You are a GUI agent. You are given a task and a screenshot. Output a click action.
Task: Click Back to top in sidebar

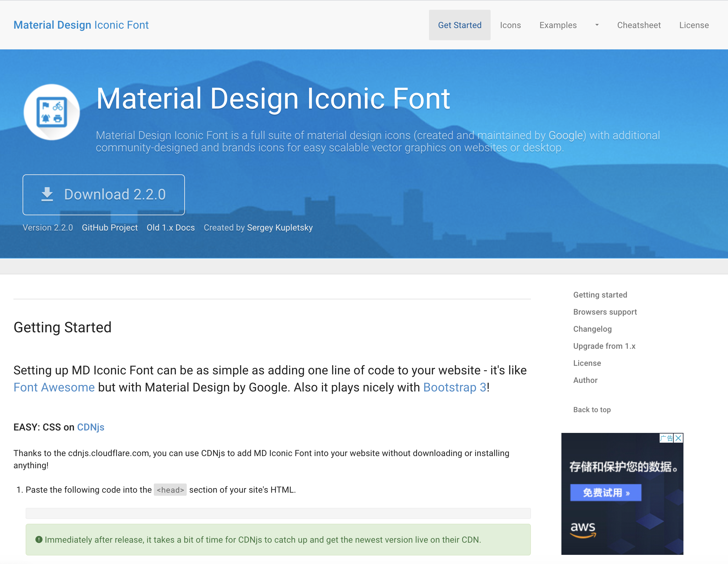[592, 409]
